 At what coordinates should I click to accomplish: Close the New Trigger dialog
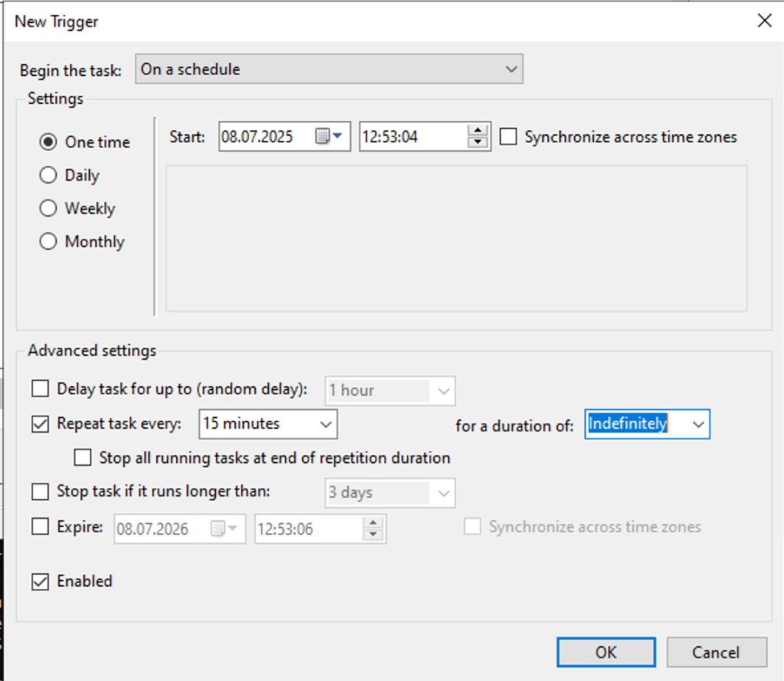point(765,21)
